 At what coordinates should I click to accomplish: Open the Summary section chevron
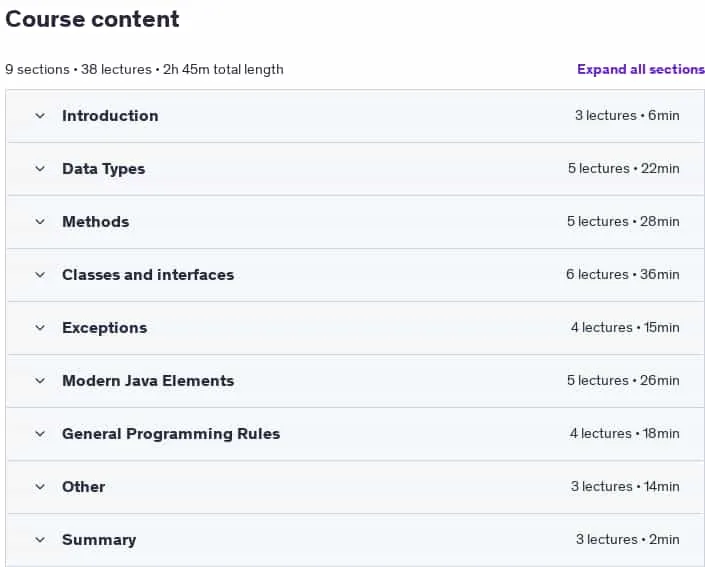pos(40,540)
